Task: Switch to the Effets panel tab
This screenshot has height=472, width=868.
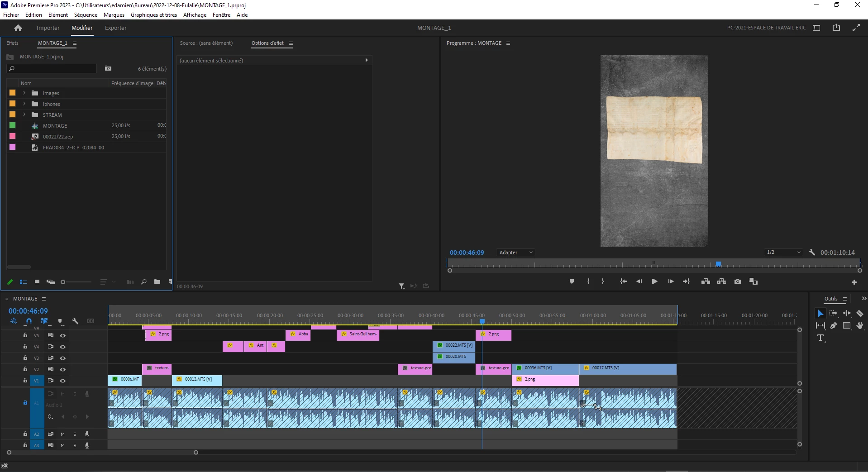Action: tap(12, 43)
